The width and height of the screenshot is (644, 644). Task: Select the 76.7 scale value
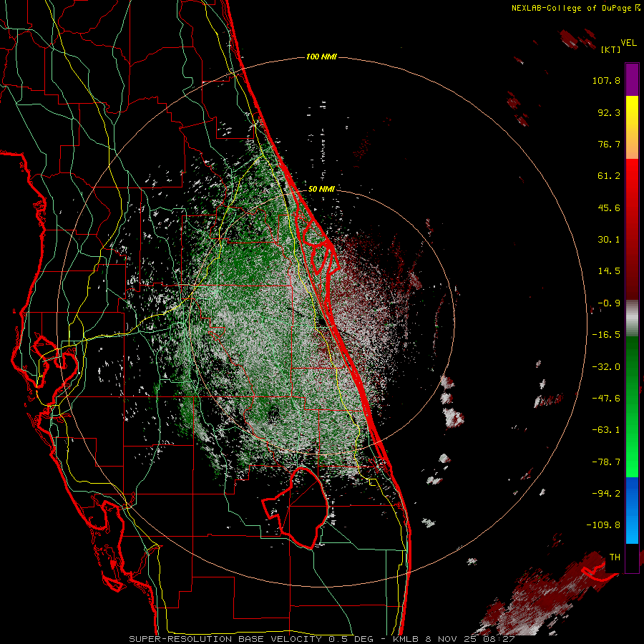pos(609,144)
